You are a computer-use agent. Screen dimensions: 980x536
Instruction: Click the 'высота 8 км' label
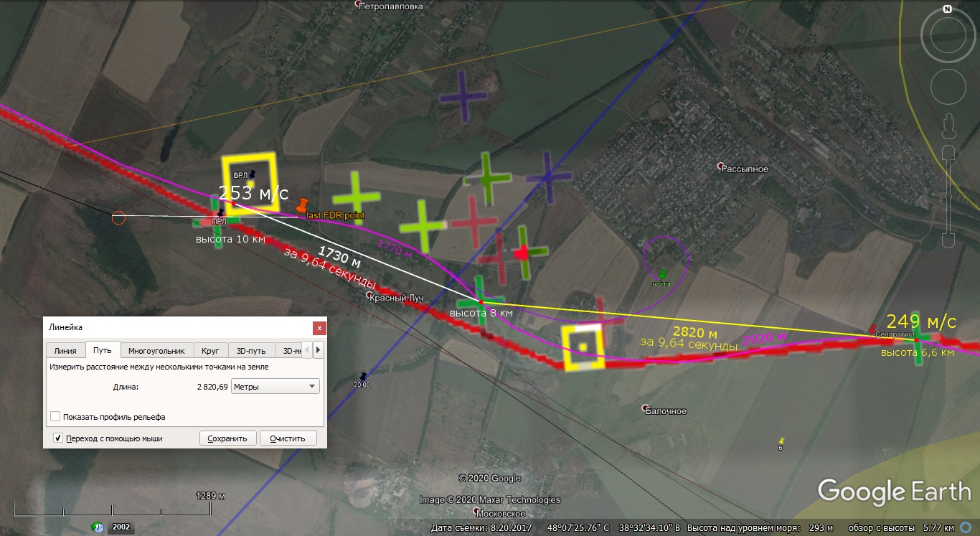481,314
